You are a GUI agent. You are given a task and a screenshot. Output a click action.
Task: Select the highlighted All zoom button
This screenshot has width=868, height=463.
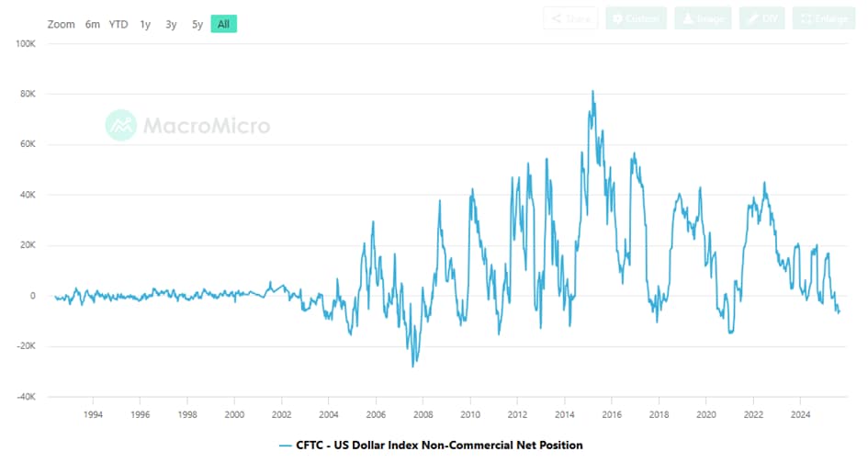(x=223, y=24)
